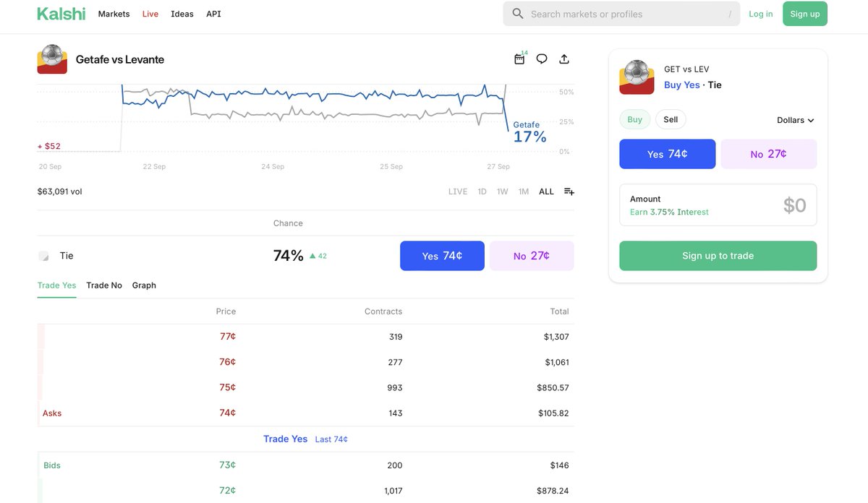Click the Tie row outcome icon
The image size is (868, 503).
click(43, 256)
